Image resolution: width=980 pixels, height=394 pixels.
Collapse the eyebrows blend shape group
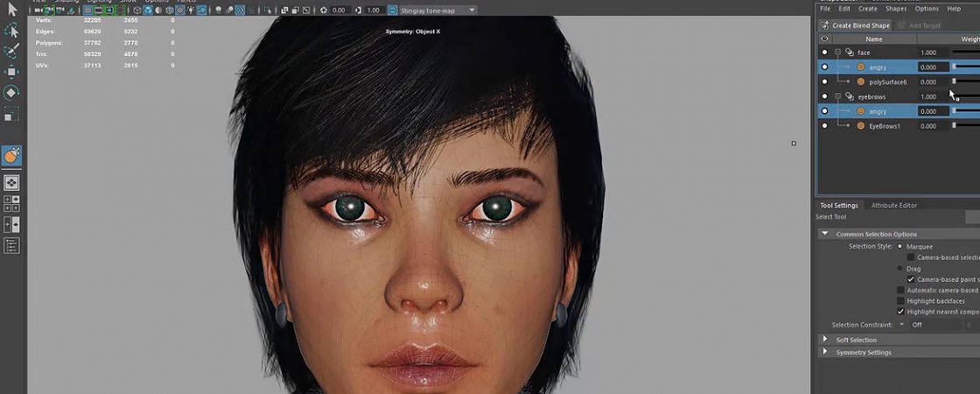point(838,97)
